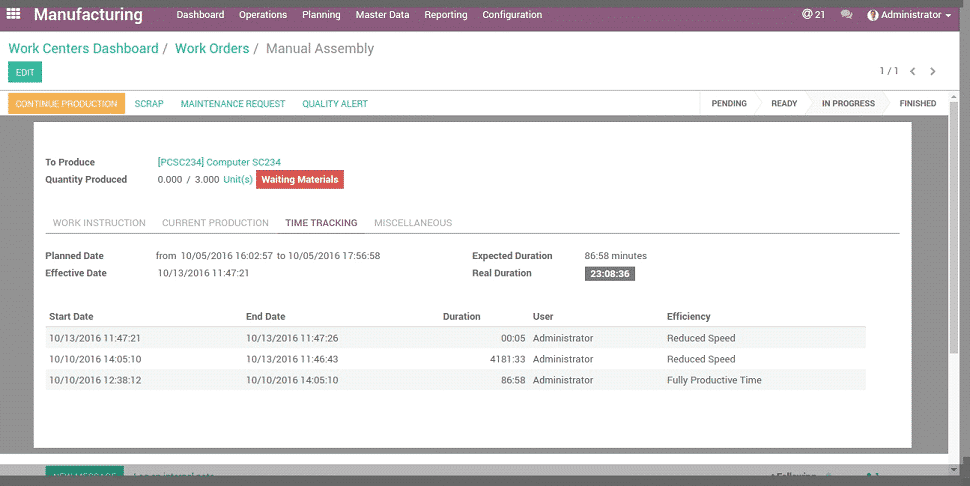
Task: Open the PCSC234 Computer SC234 product link
Action: [218, 162]
